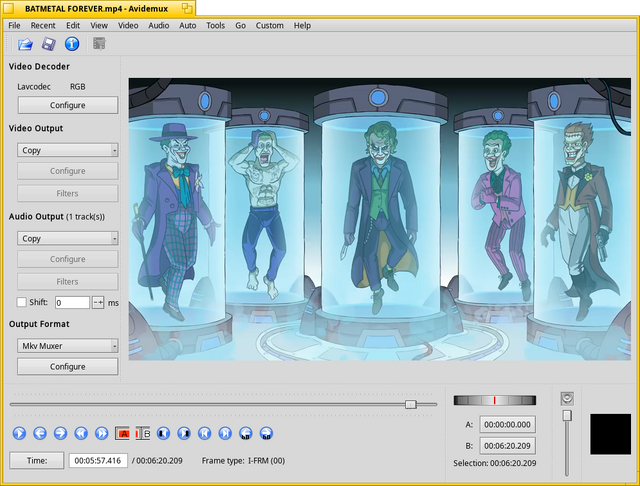The width and height of the screenshot is (640, 486).
Task: Click the speaker icon above the volume slider
Action: tap(567, 398)
